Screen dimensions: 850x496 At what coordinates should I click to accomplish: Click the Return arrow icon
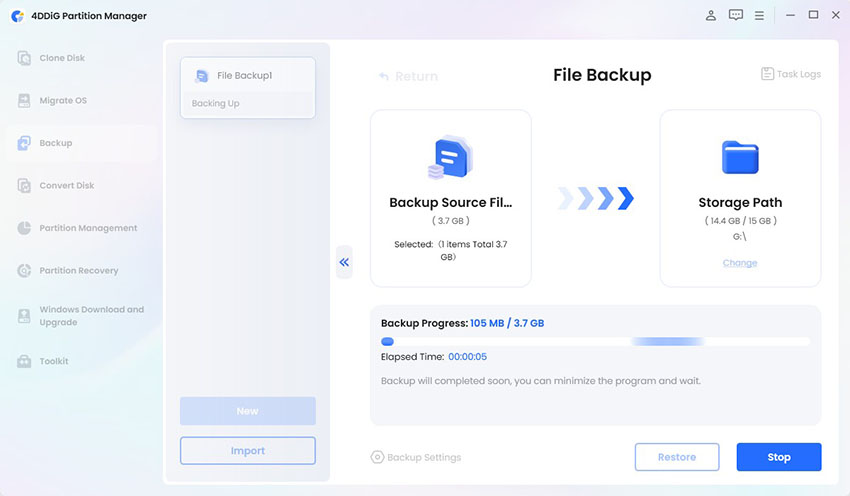tap(384, 76)
